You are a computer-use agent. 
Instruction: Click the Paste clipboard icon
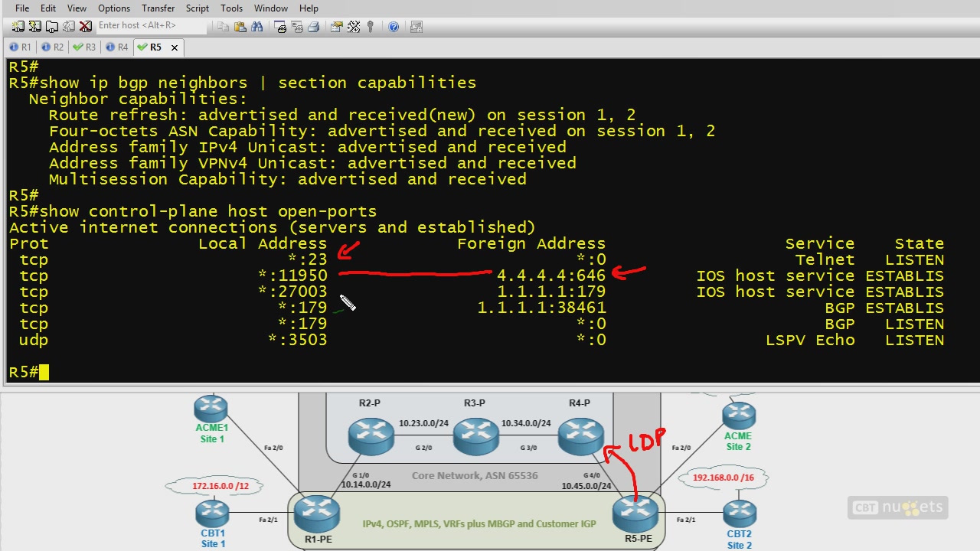click(x=240, y=27)
